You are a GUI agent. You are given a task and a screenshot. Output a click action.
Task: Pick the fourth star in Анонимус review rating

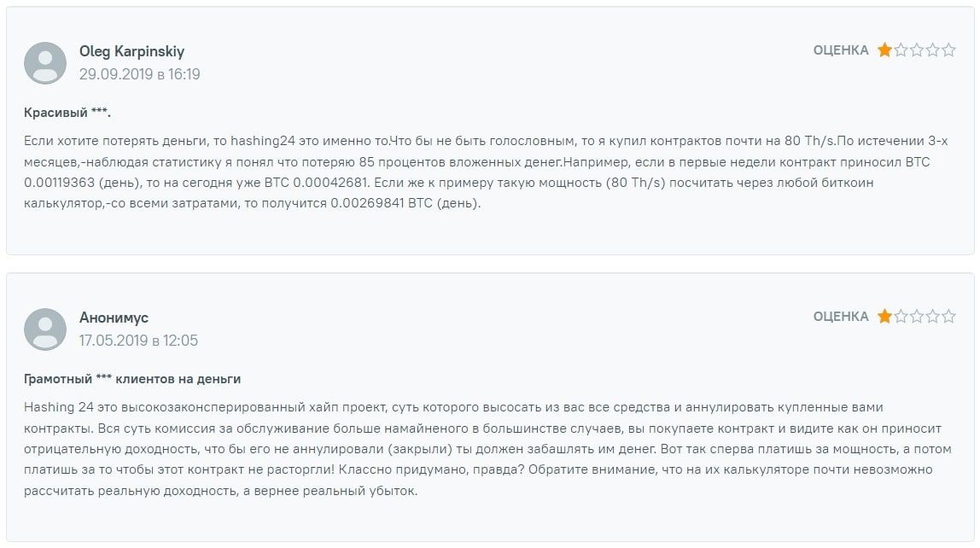pyautogui.click(x=933, y=317)
